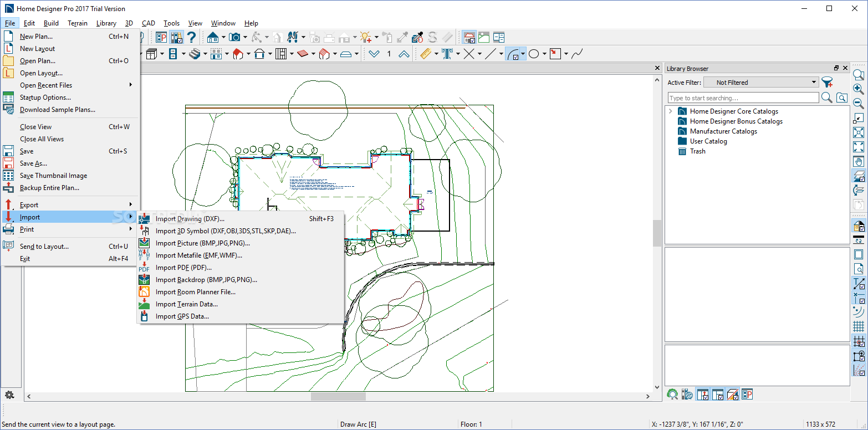Screen dimensions: 868x430
Task: Click the Terrain view picture icon
Action: point(484,37)
